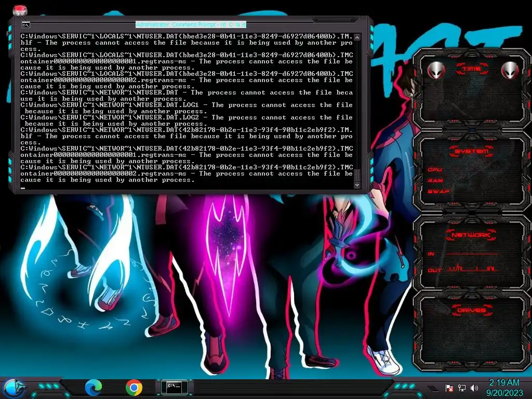This screenshot has height=399, width=532.
Task: Open the network tray icon
Action: [461, 388]
